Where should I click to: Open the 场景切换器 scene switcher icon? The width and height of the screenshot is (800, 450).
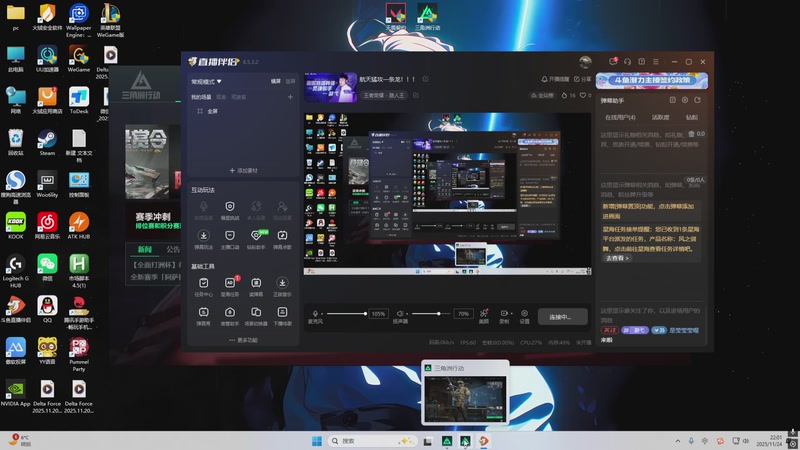pyautogui.click(x=256, y=312)
